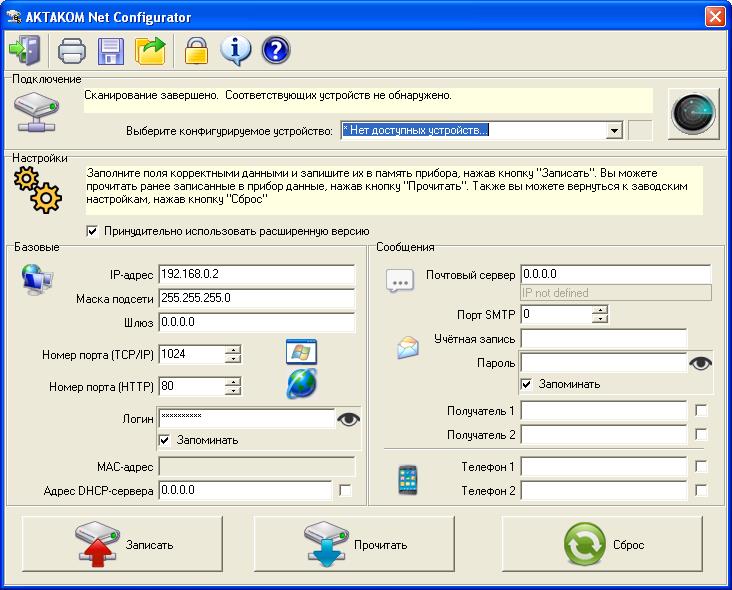Decrease HTTP port number with down arrow
This screenshot has width=732, height=590.
(233, 390)
